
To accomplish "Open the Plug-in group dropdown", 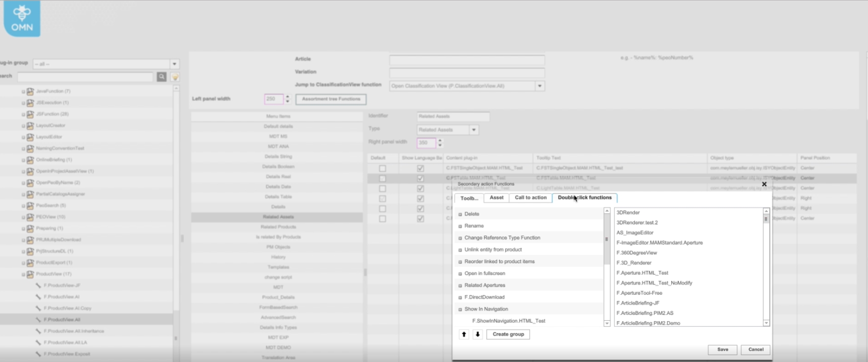I will click(x=174, y=64).
